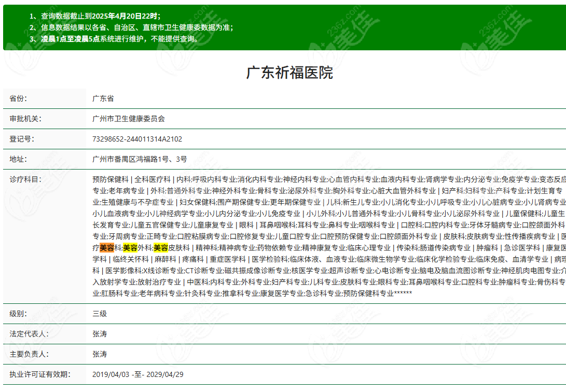The width and height of the screenshot is (566, 392).
Task: Click the highlighted 美容 in 美容外科
Action: 130,248
